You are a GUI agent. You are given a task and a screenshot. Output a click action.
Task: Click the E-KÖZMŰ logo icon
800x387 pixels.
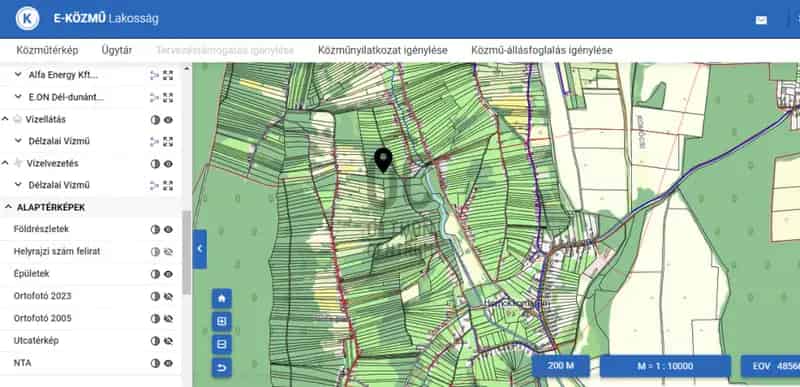(28, 19)
